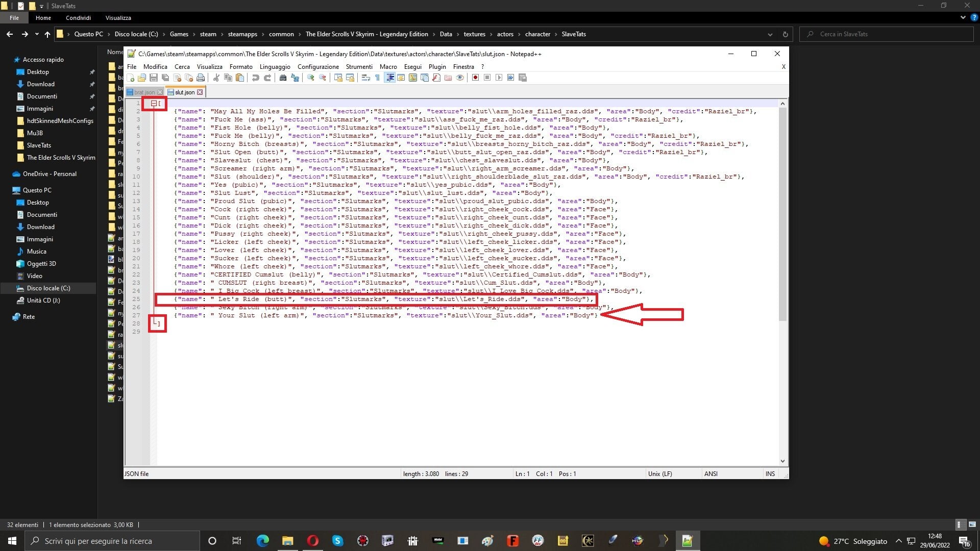Select OneDrive - Personal in sidebar
The height and width of the screenshot is (551, 980).
point(50,174)
